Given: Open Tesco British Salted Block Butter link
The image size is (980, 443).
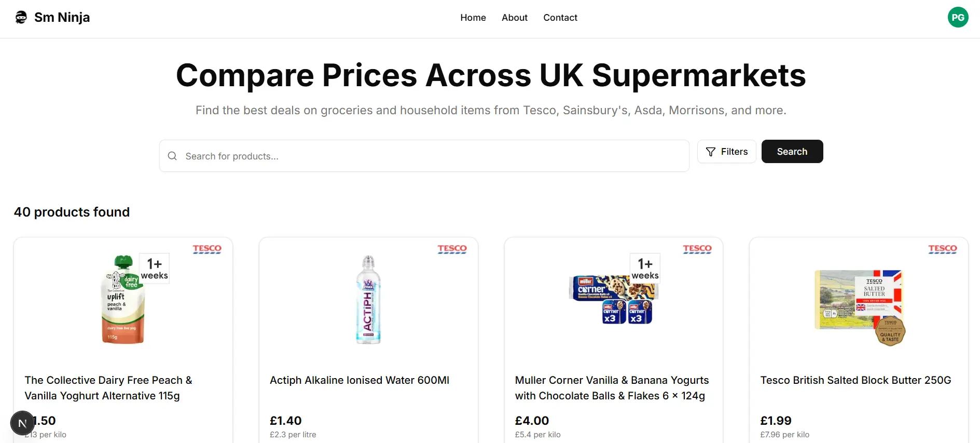Looking at the screenshot, I should pyautogui.click(x=855, y=380).
